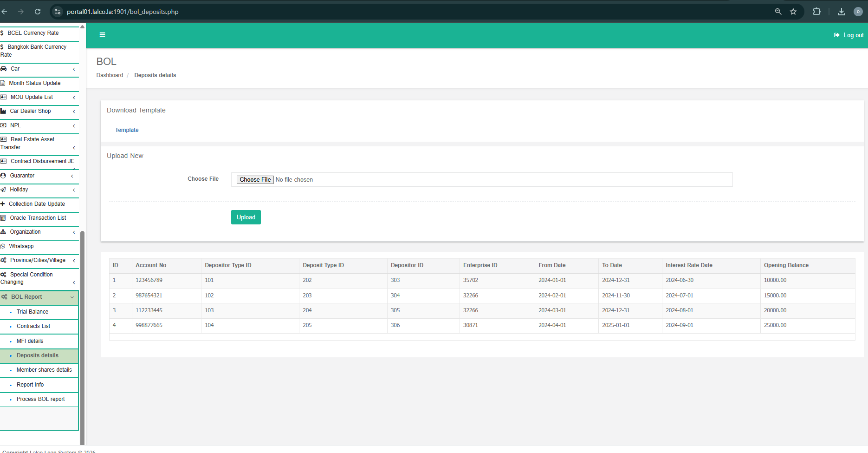The width and height of the screenshot is (868, 453).
Task: Click the hamburger menu toggle icon
Action: pos(103,35)
